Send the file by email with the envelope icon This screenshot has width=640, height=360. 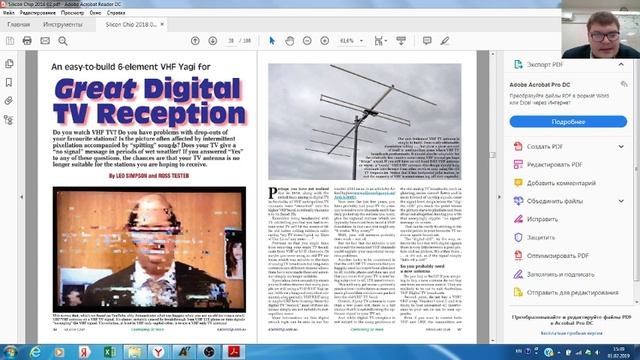(x=45, y=41)
